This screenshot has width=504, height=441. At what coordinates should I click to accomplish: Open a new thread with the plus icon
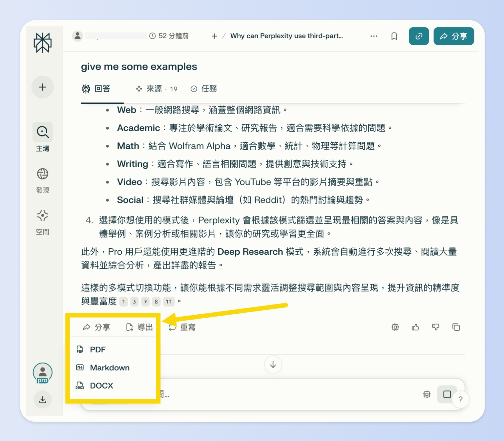pyautogui.click(x=42, y=87)
